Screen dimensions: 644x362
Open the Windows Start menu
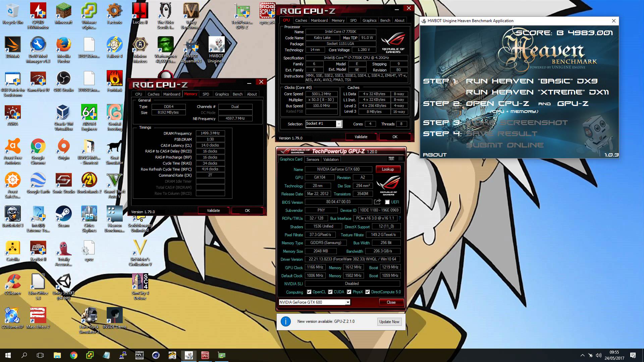tap(8, 355)
